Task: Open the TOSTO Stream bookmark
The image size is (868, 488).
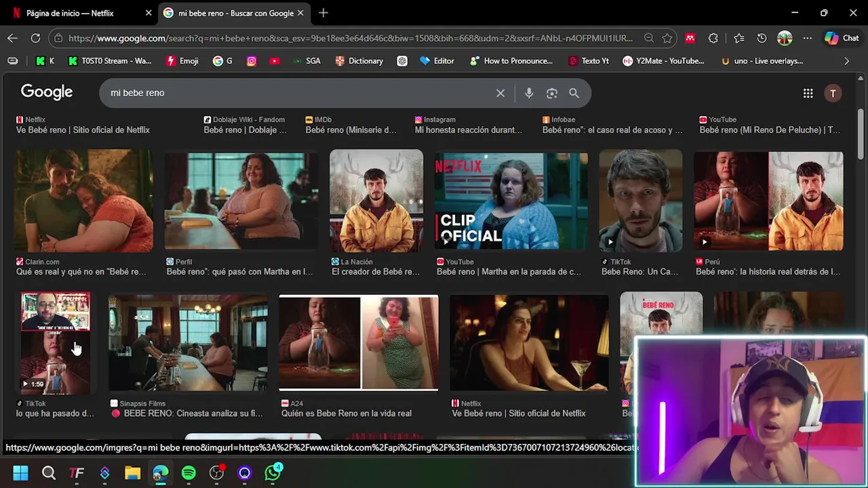Action: coord(109,61)
